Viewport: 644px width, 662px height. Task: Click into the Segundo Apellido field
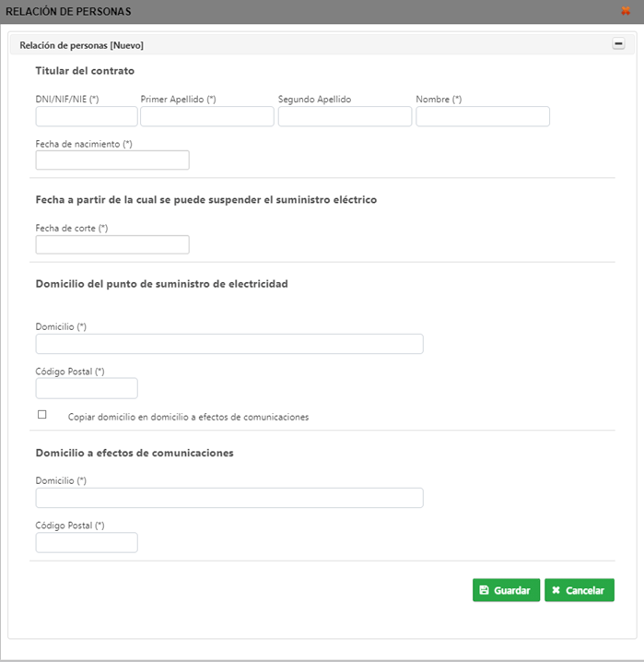[x=345, y=116]
